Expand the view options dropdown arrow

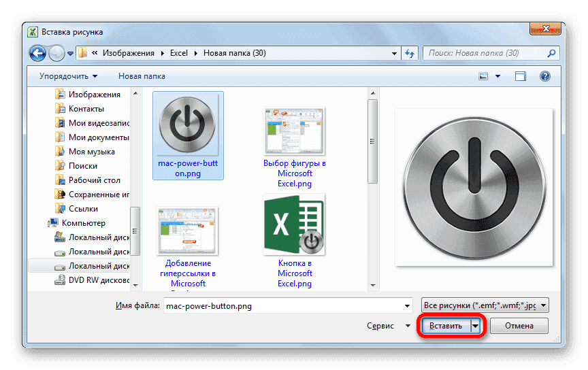[x=497, y=76]
